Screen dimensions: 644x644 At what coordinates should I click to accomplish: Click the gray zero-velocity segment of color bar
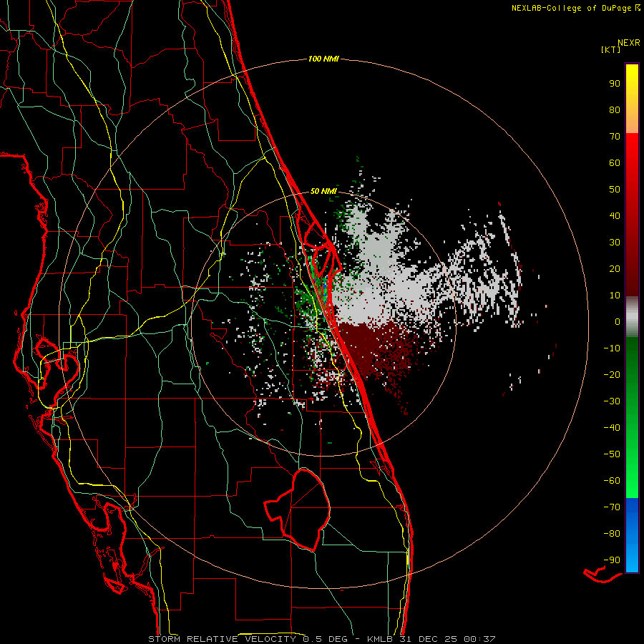coord(632,317)
